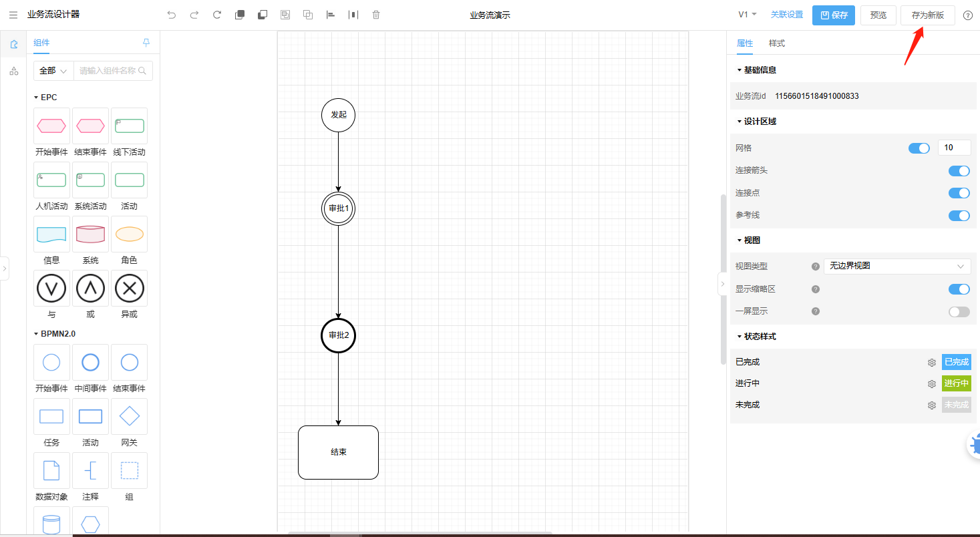Select the 系统 cylinder component
Screen dimensions: 980x537
click(90, 234)
